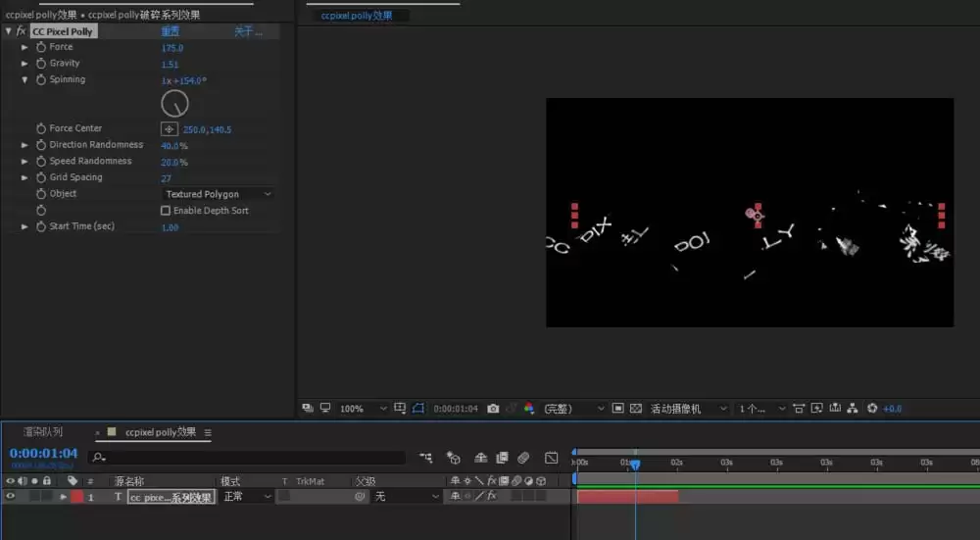Click the reset exposure icon
Image resolution: width=980 pixels, height=540 pixels.
pos(872,408)
